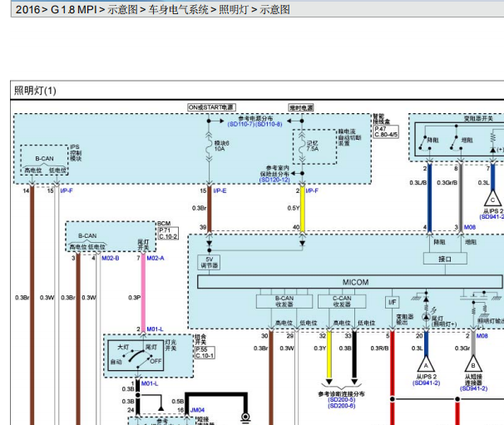Select the 0.3P pink wire label
Image resolution: width=504 pixels, height=425 pixels.
point(135,298)
